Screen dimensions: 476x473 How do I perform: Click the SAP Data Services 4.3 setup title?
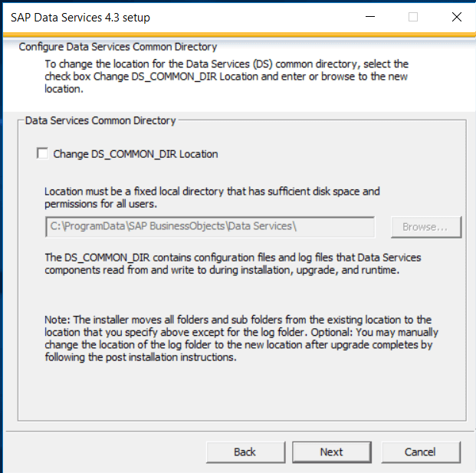click(80, 18)
